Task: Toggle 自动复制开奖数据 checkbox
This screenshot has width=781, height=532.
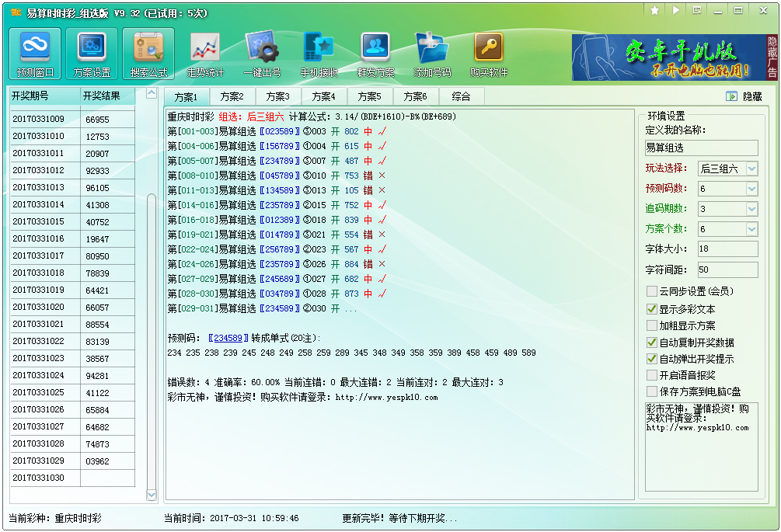Action: click(x=651, y=342)
